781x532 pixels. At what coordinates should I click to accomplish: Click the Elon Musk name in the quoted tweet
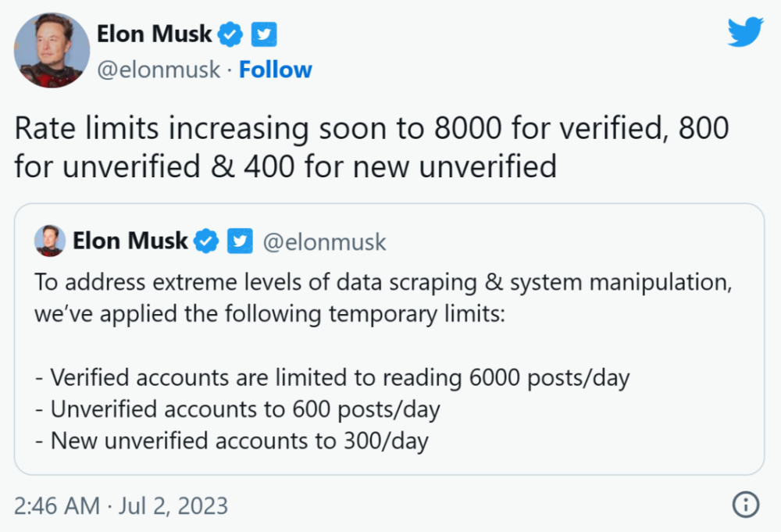130,241
